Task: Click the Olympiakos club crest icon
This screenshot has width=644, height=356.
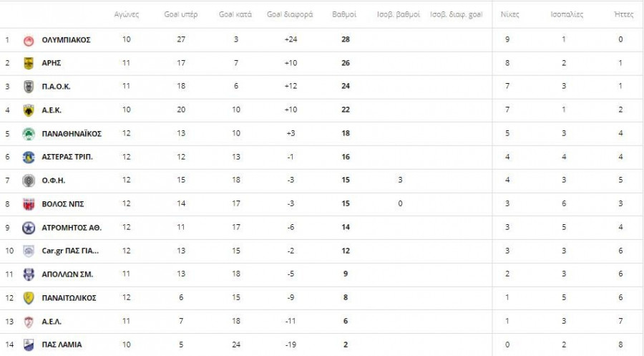Action: pos(29,40)
